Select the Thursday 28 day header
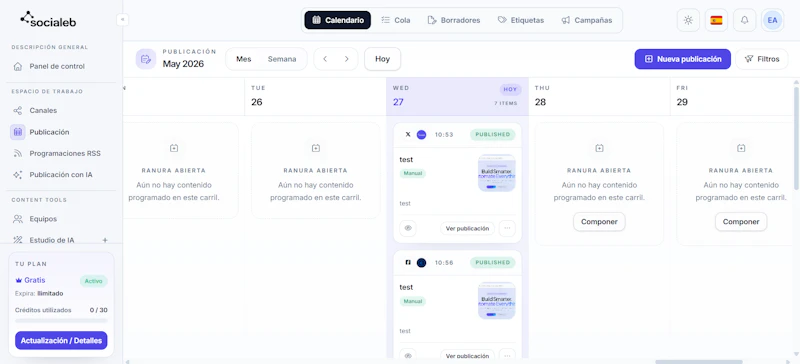 click(599, 96)
